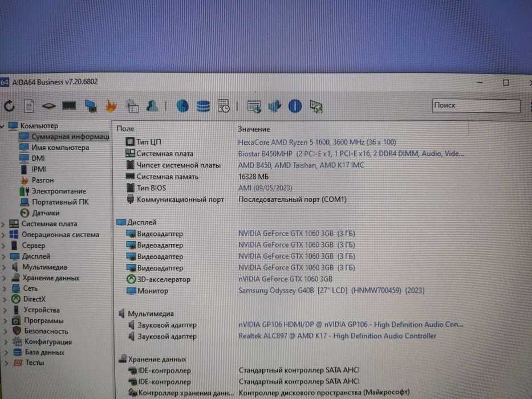Screen dimensions: 532x399
Task: Click the scheduled report clock icon
Action: point(224,106)
